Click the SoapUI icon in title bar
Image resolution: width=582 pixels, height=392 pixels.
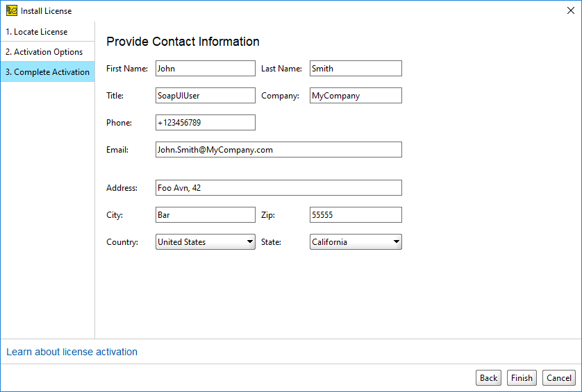(12, 11)
